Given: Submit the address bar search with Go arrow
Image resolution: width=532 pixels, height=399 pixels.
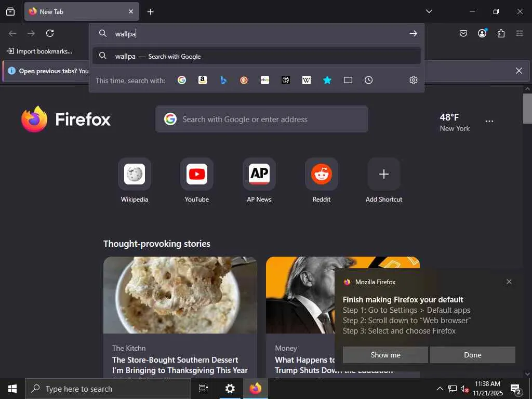Looking at the screenshot, I should [413, 33].
